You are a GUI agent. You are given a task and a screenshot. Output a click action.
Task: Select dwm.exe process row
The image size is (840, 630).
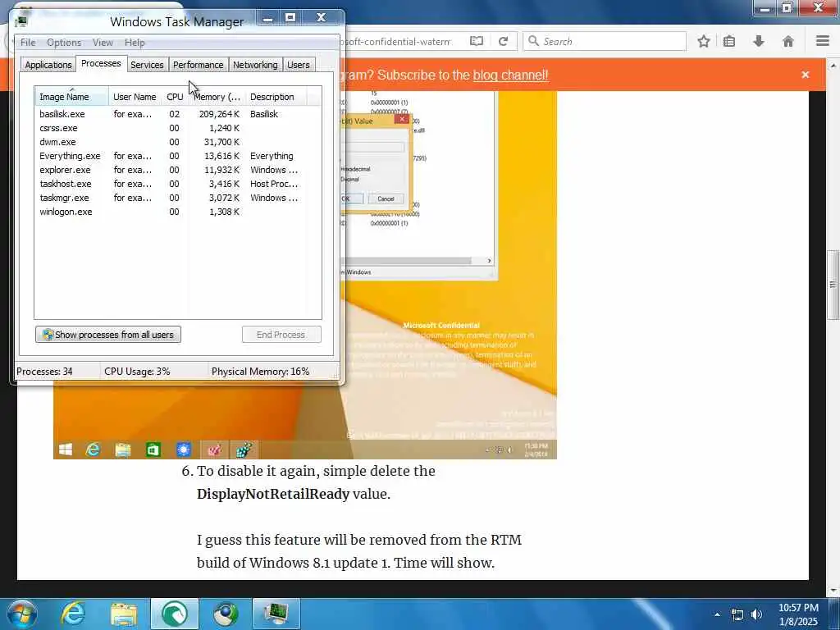(178, 142)
